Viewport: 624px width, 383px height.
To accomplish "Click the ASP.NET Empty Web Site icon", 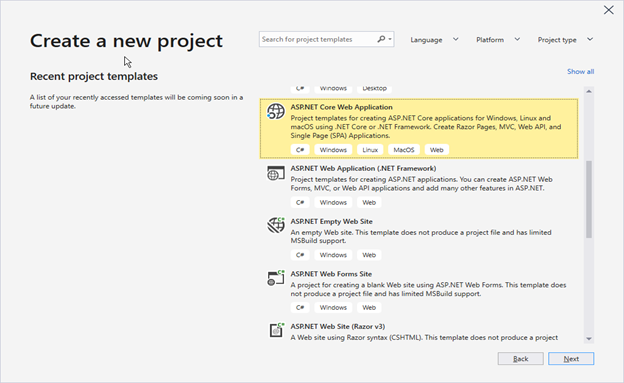I will [x=276, y=225].
